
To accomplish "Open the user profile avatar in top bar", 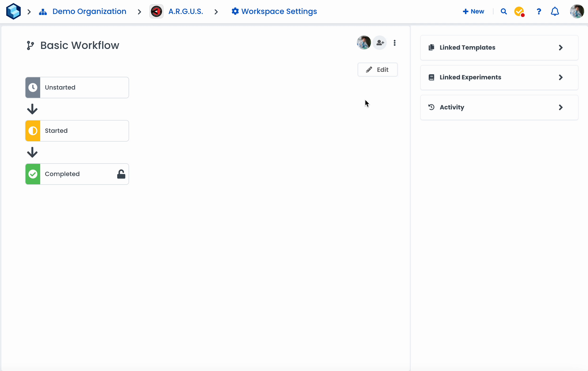I will 577,12.
